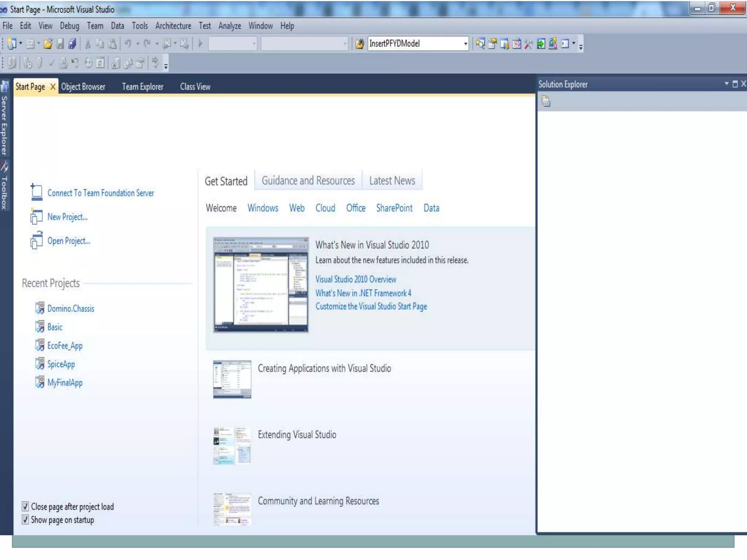Click the Save All toolbar icon
The image size is (747, 560).
point(72,44)
